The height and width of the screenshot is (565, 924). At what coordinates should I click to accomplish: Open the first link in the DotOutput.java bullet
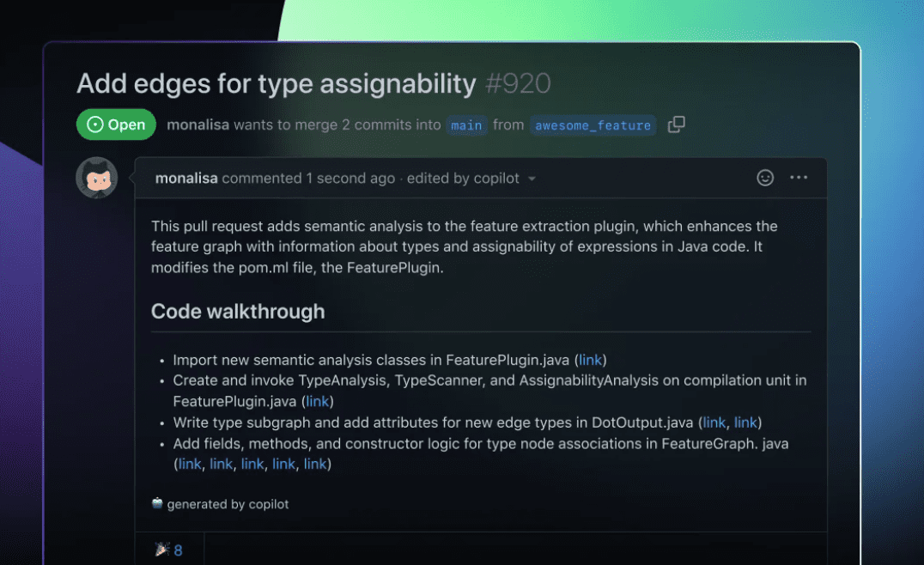click(714, 422)
